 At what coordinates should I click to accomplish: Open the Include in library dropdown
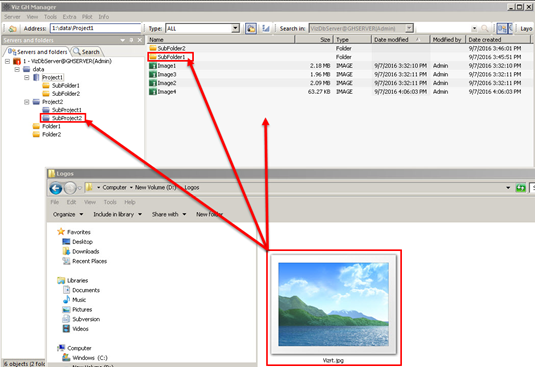(x=118, y=215)
